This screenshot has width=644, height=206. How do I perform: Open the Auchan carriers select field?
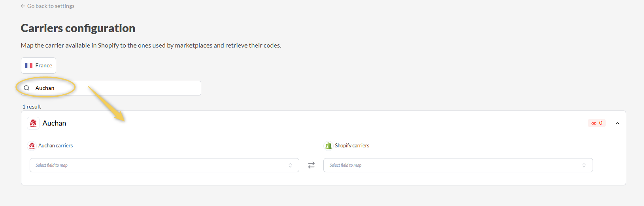pos(158,165)
